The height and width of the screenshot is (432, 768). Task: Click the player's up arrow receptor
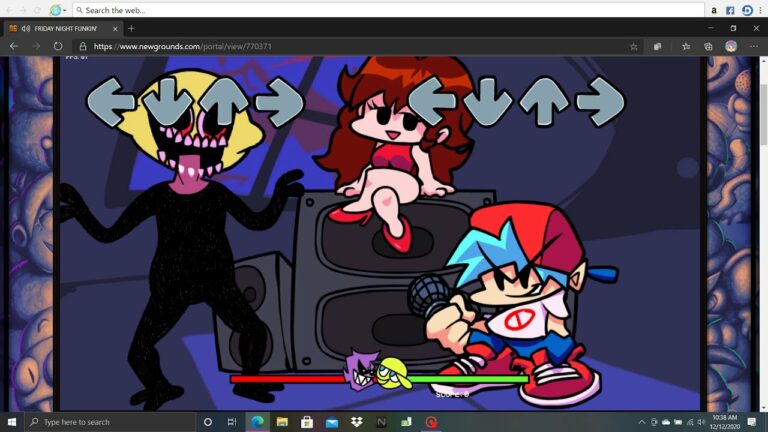tap(545, 102)
